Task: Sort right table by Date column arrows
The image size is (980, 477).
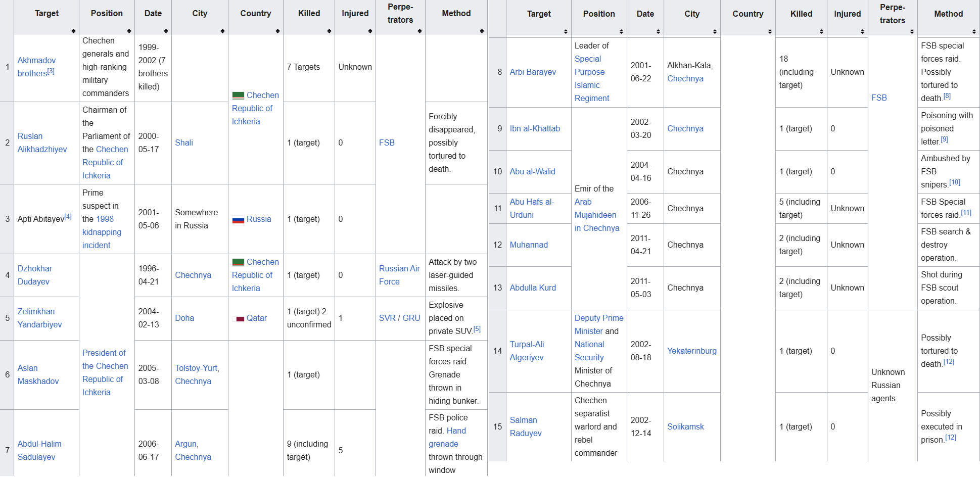Action: coord(659,32)
